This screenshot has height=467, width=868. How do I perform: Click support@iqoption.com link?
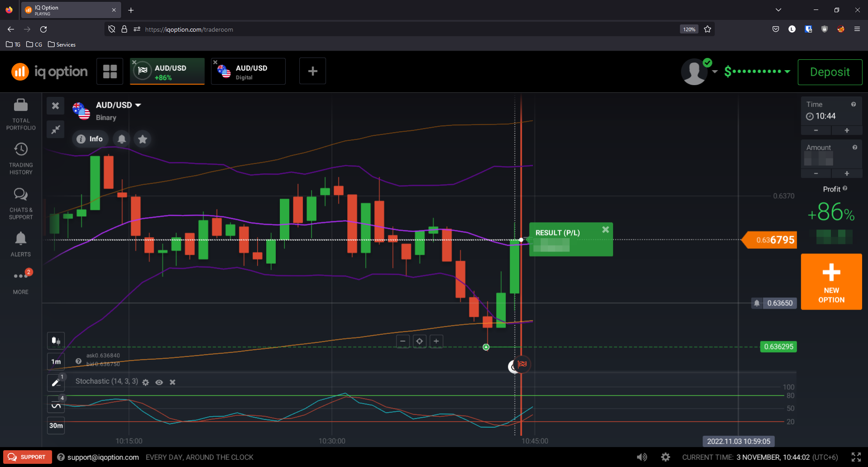(x=103, y=457)
